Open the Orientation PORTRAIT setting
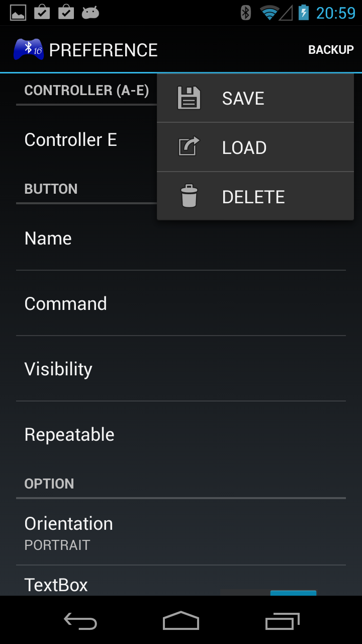Viewport: 362px width, 644px height. tap(181, 532)
